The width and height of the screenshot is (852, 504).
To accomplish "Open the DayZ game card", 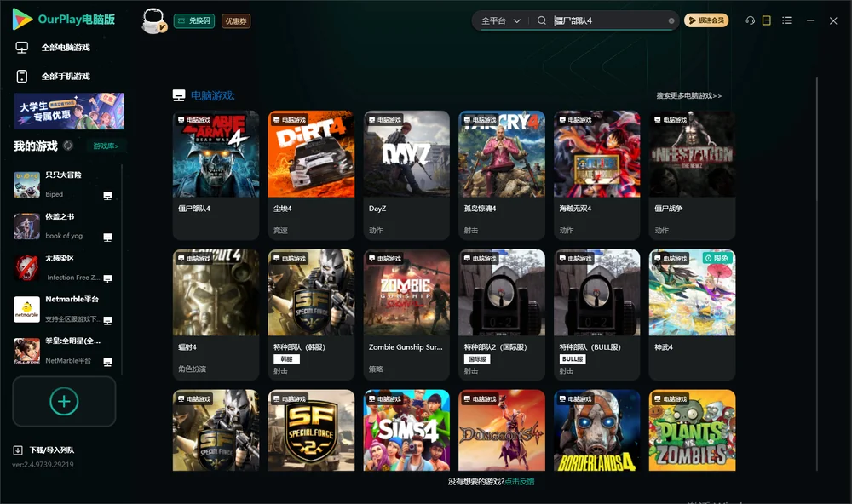I will [x=406, y=175].
